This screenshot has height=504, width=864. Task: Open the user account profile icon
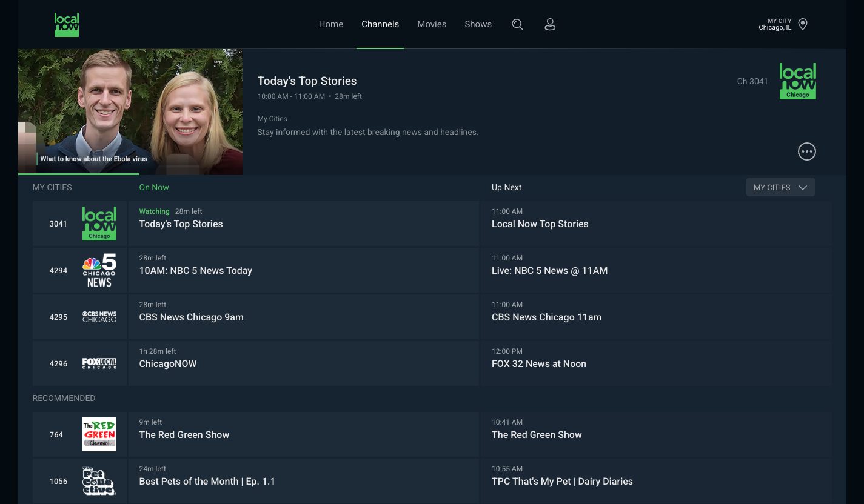click(x=550, y=24)
